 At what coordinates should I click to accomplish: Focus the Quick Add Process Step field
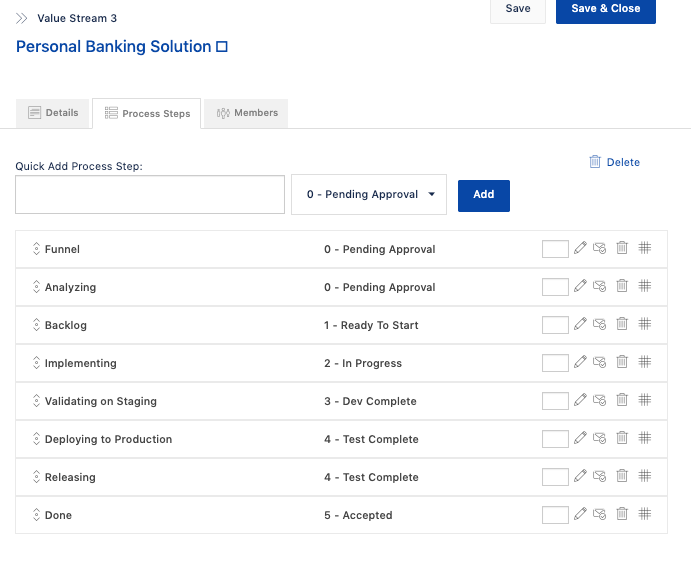[x=150, y=195]
